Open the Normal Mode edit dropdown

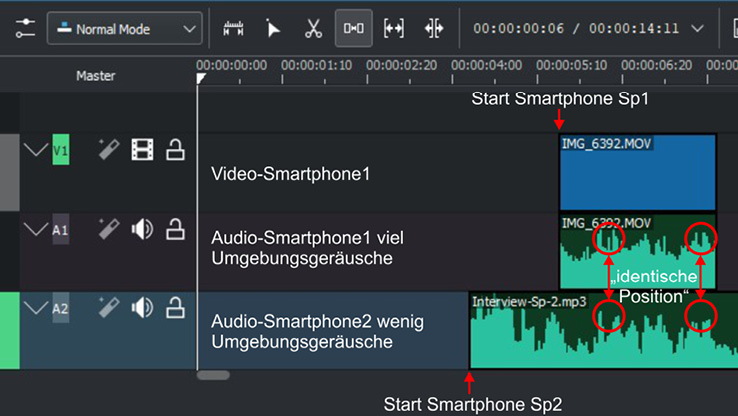pos(124,29)
